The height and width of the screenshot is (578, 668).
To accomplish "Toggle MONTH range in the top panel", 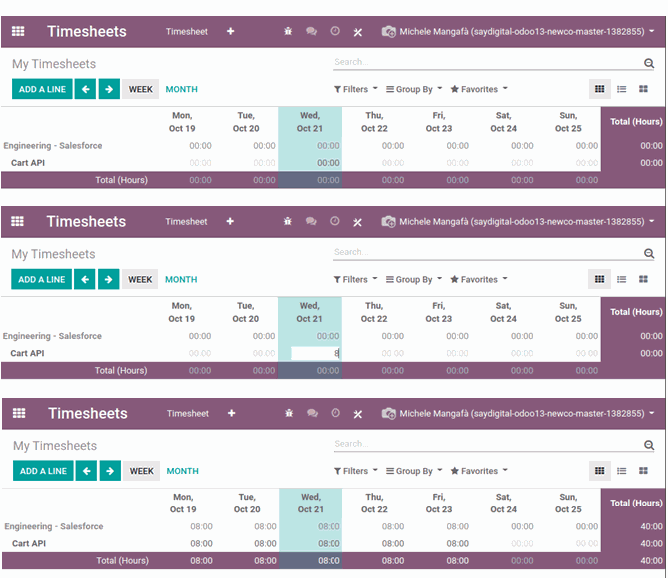I will 181,89.
